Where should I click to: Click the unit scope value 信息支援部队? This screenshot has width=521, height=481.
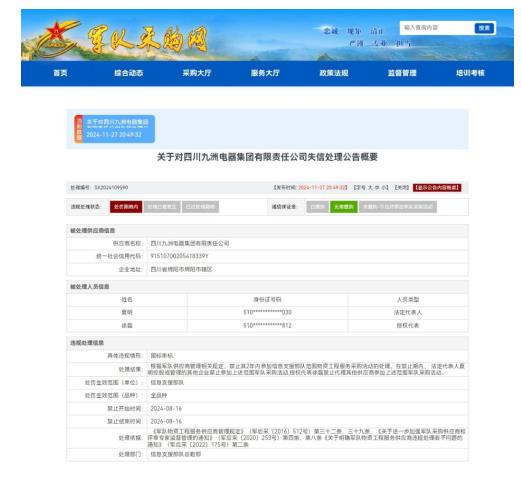coord(167,383)
